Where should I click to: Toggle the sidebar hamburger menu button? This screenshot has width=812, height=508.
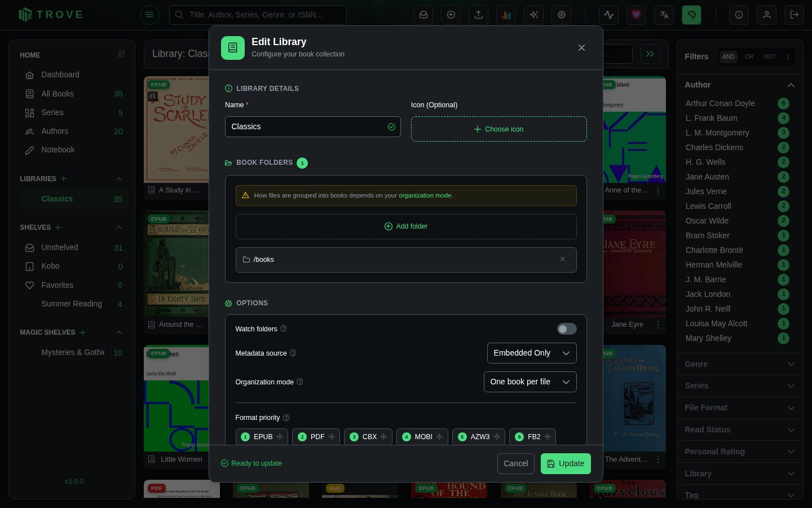click(149, 15)
